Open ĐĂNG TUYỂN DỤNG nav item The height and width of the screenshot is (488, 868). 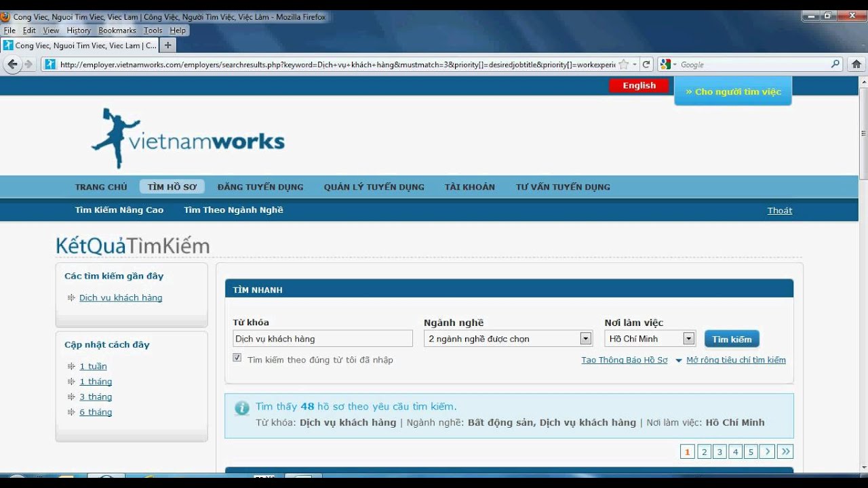click(260, 187)
